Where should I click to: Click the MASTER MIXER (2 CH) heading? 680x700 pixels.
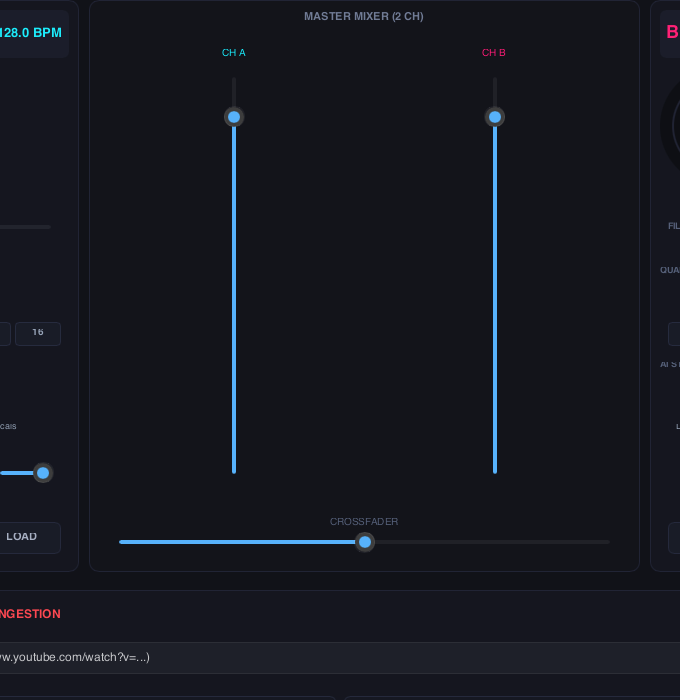pyautogui.click(x=364, y=17)
